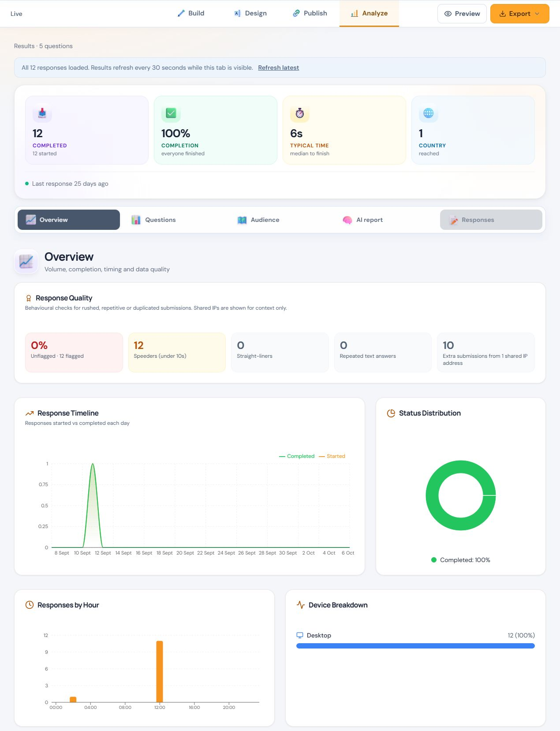Screen dimensions: 560x731
Task: Click the pencil icon on Build tab
Action: pos(181,13)
